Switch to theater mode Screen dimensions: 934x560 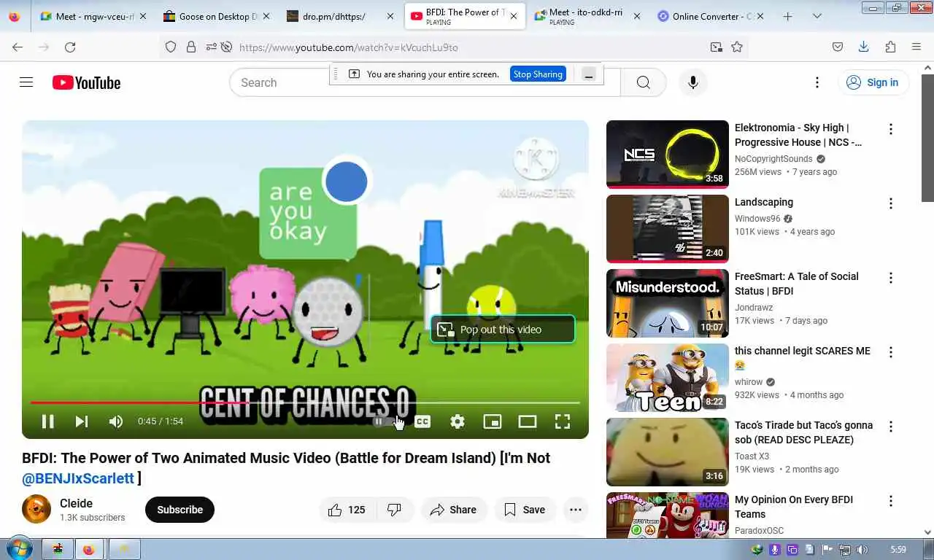point(528,421)
